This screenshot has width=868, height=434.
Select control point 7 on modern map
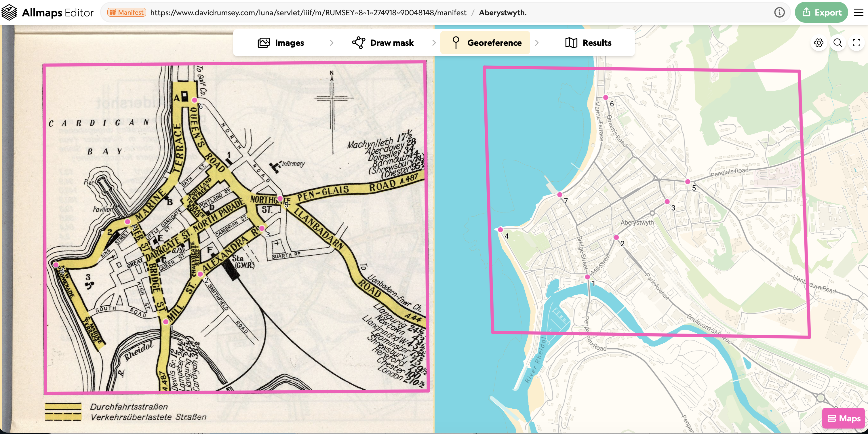(560, 195)
